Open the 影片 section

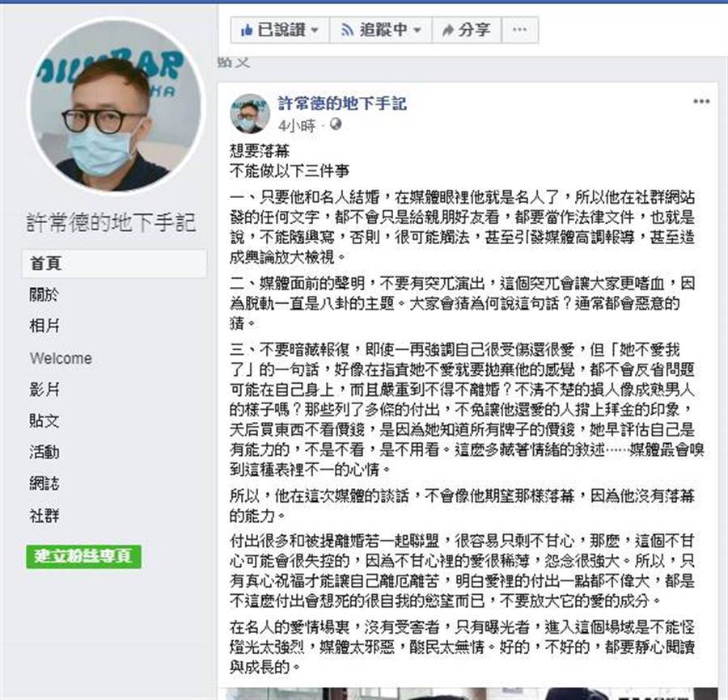[44, 389]
